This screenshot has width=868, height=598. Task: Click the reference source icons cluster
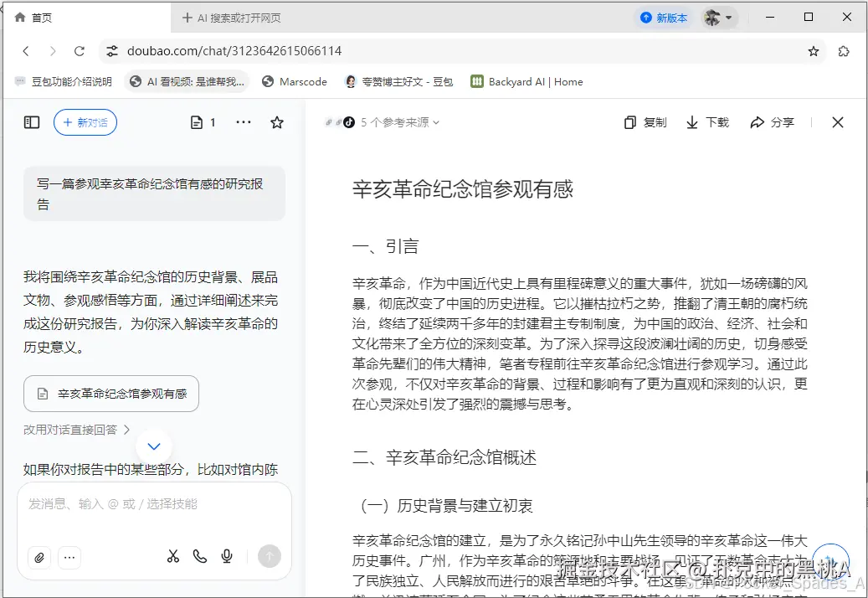pos(339,122)
